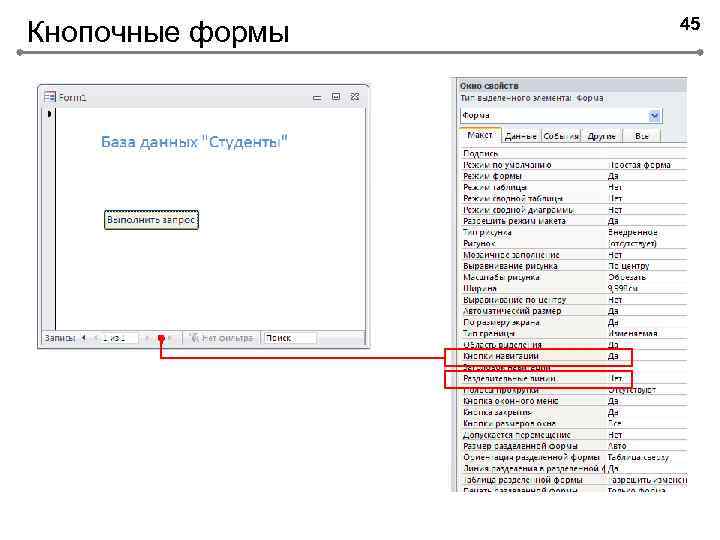Click 'Простая форма' value of default view
Image resolution: width=720 pixels, height=540 pixels.
click(x=640, y=165)
